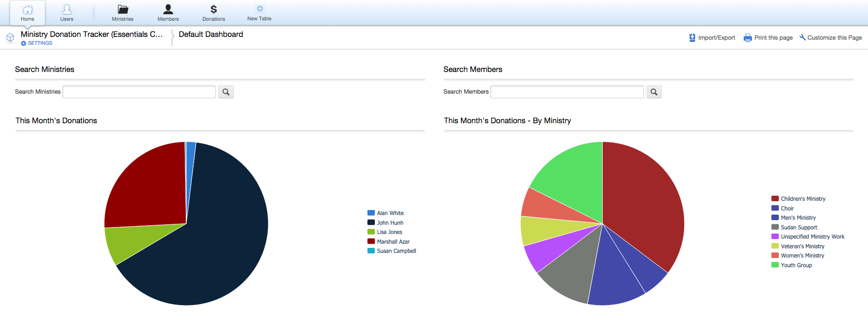Click the Susan Campbell legend swatch
This screenshot has height=336, width=868.
pyautogui.click(x=371, y=251)
